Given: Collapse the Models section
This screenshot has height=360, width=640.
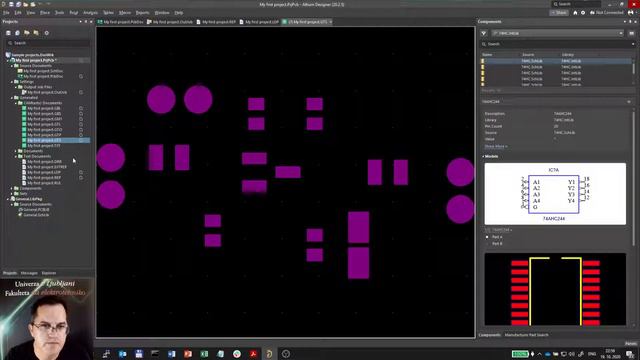Looking at the screenshot, I should pos(483,156).
